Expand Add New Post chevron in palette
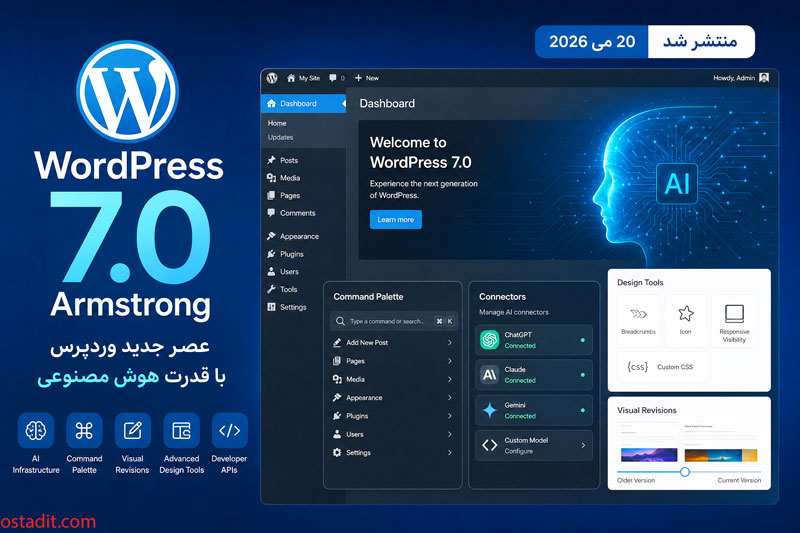 pos(449,343)
